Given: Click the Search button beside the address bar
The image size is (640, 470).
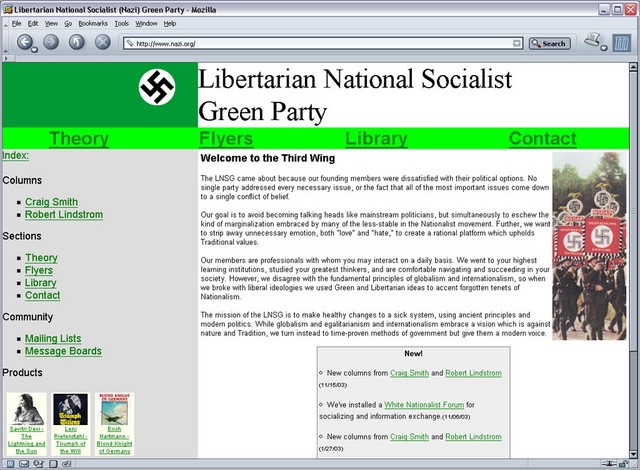Looking at the screenshot, I should click(x=549, y=43).
